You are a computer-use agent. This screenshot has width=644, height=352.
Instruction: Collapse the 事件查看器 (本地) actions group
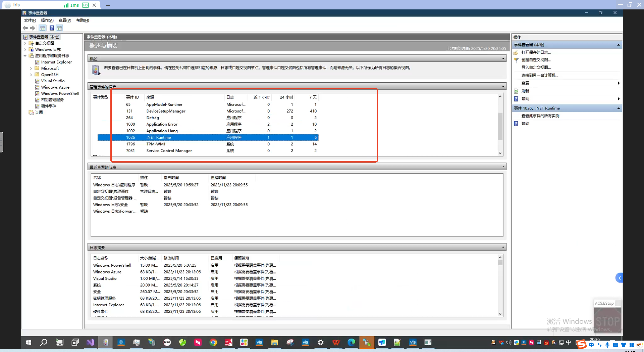click(x=618, y=45)
